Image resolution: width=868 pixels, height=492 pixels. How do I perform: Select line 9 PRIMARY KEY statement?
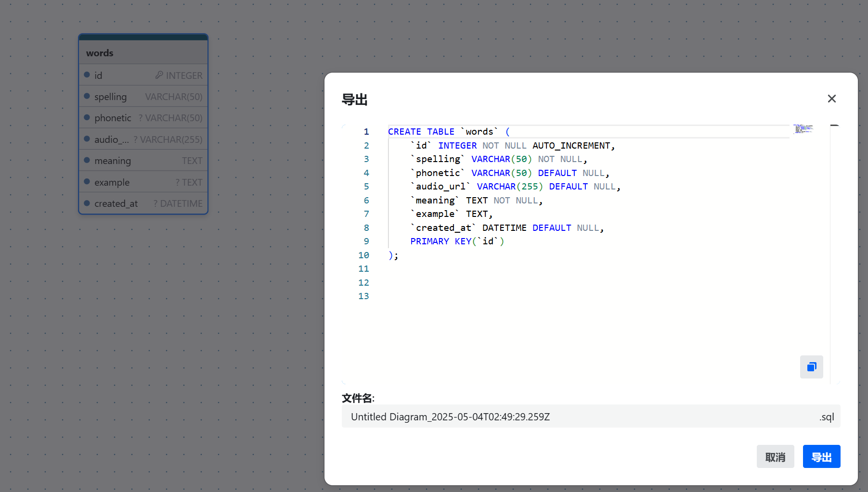click(x=456, y=241)
